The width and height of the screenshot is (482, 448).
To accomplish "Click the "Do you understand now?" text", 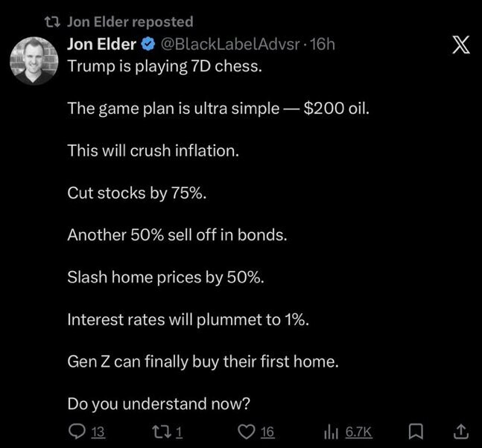I will [158, 404].
